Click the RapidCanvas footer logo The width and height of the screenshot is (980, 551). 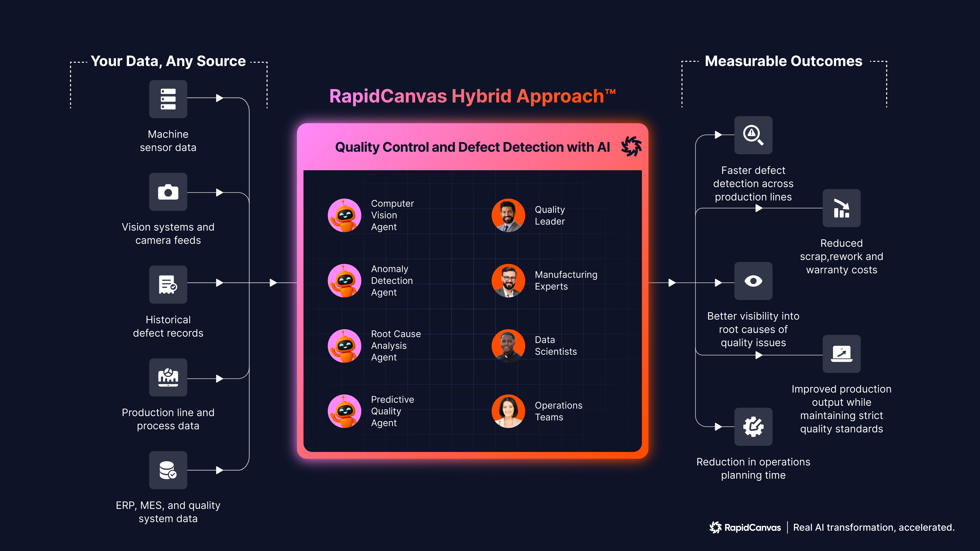coord(745,527)
